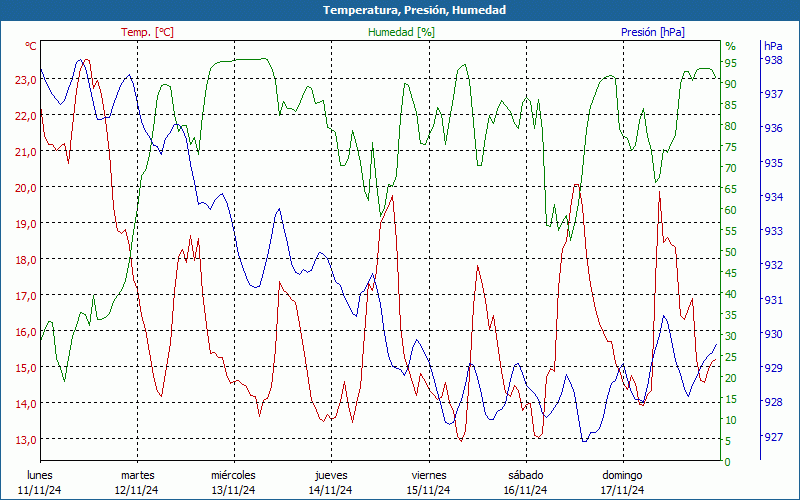Click the '95' humidity axis value
This screenshot has width=800, height=500.
pos(731,63)
